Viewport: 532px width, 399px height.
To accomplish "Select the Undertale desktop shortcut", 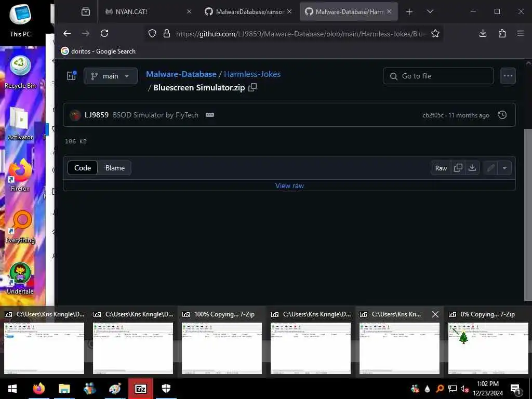I will 20,278.
